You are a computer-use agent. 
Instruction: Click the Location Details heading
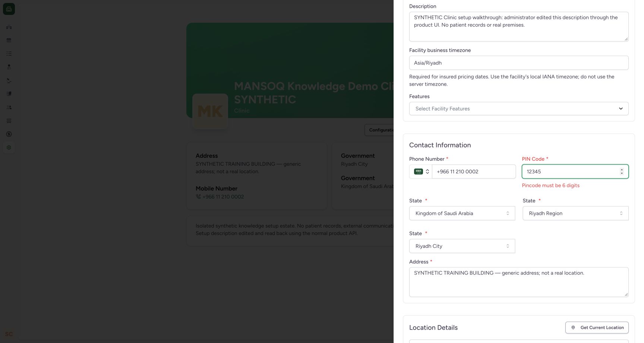pos(433,328)
